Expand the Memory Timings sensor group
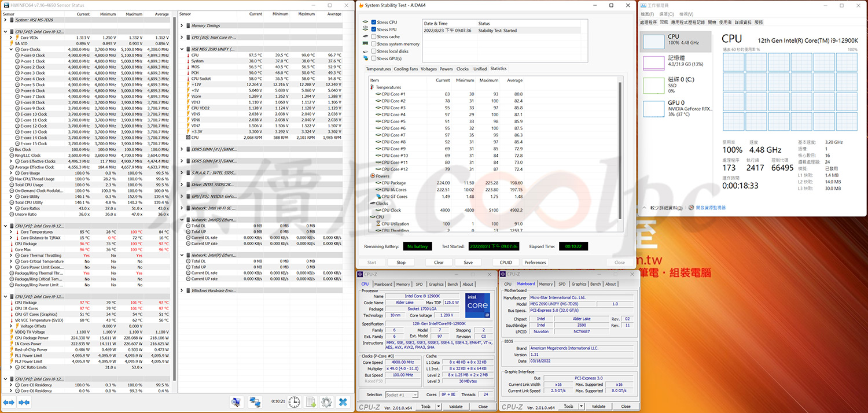The height and width of the screenshot is (413, 868). (182, 25)
